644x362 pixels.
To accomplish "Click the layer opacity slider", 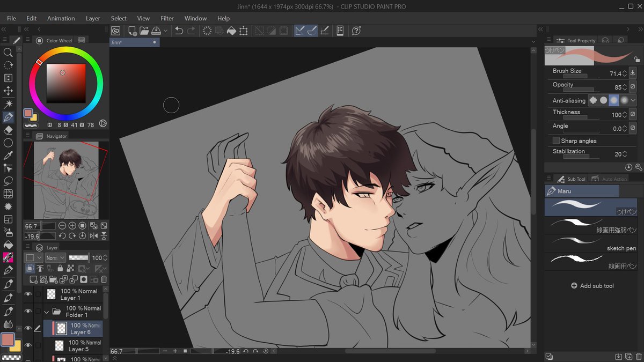I will (x=79, y=257).
